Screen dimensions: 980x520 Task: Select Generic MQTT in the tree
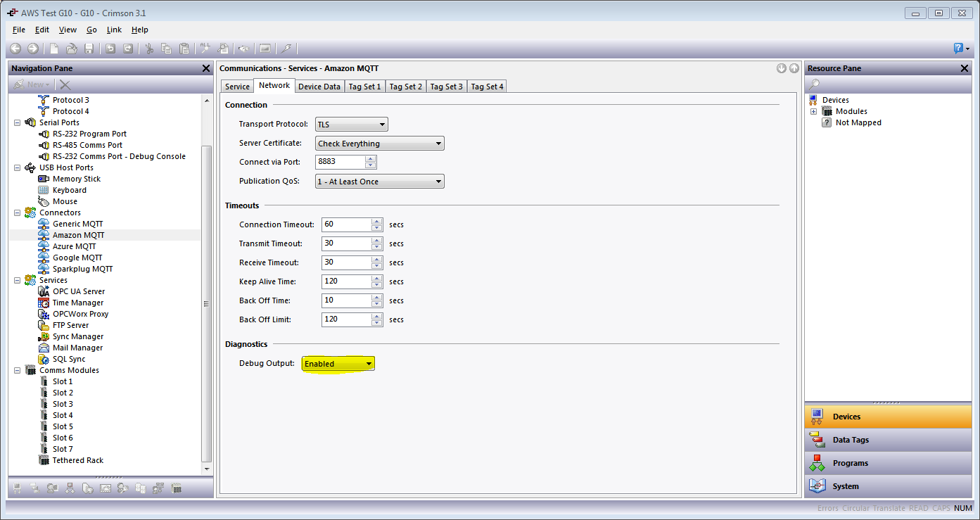(x=77, y=224)
